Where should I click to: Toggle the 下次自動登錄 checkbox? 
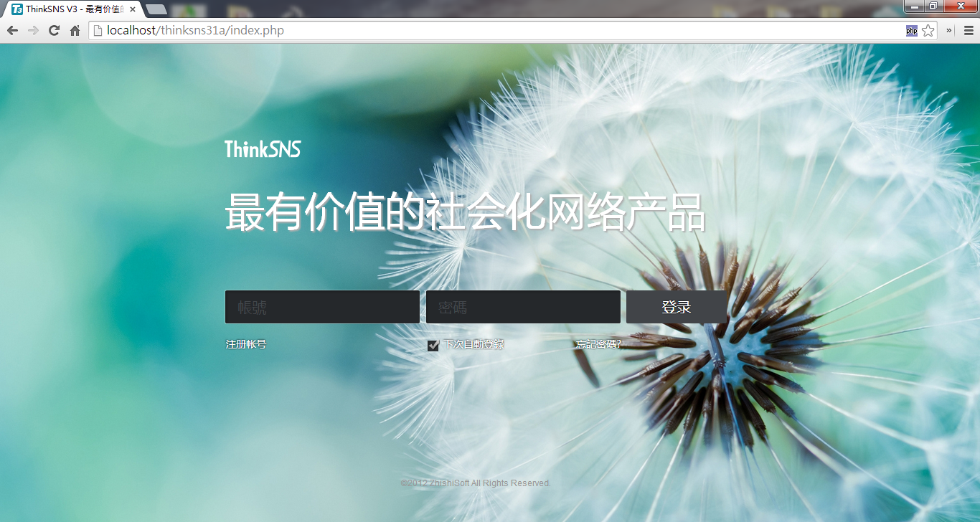pyautogui.click(x=433, y=346)
